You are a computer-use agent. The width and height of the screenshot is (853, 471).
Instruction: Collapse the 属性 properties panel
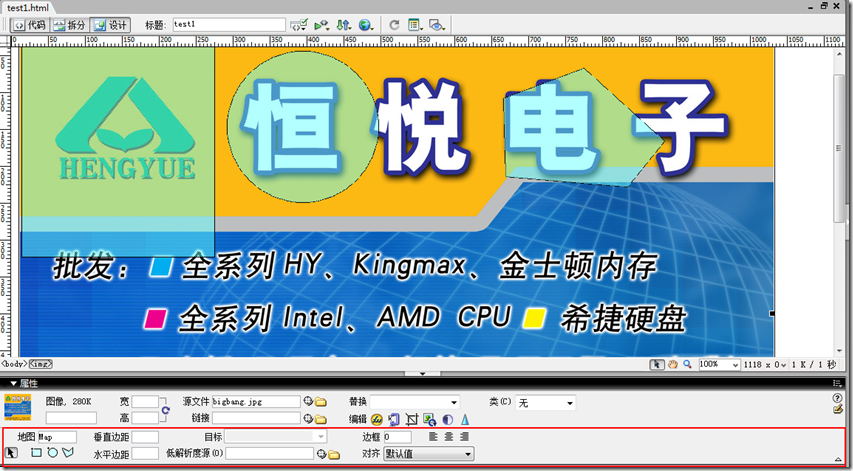point(13,383)
